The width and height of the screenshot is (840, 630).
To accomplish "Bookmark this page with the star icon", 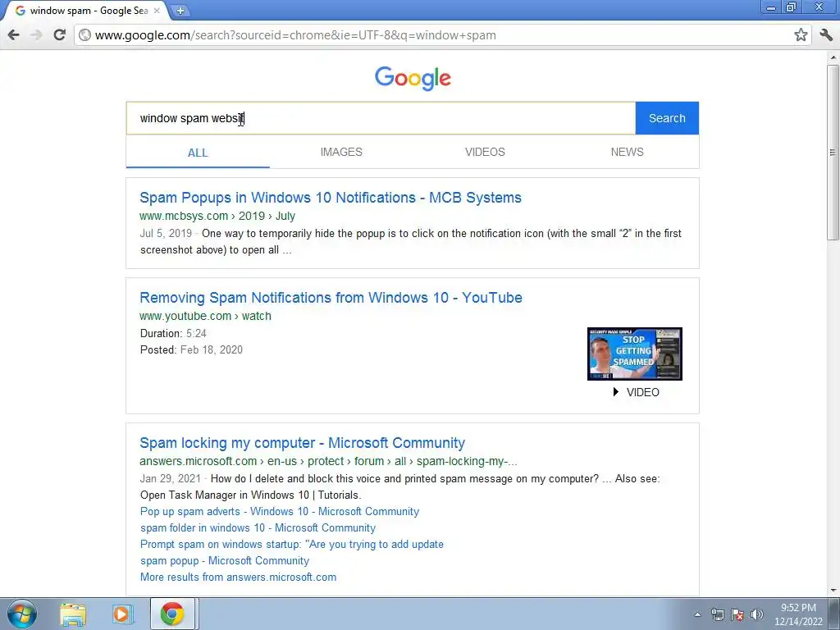I will coord(801,34).
